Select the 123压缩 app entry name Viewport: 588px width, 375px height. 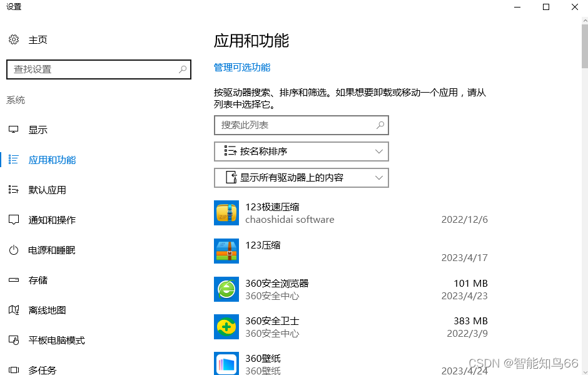(263, 245)
